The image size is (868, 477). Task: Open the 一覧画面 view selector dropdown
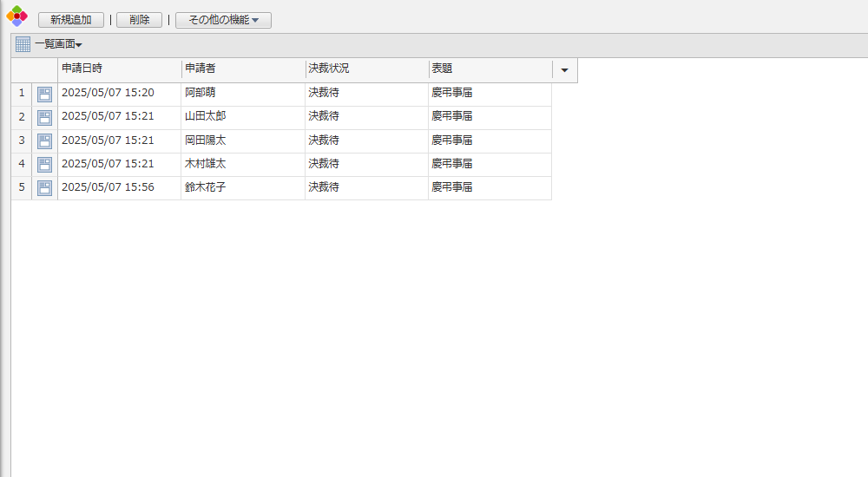[x=59, y=44]
